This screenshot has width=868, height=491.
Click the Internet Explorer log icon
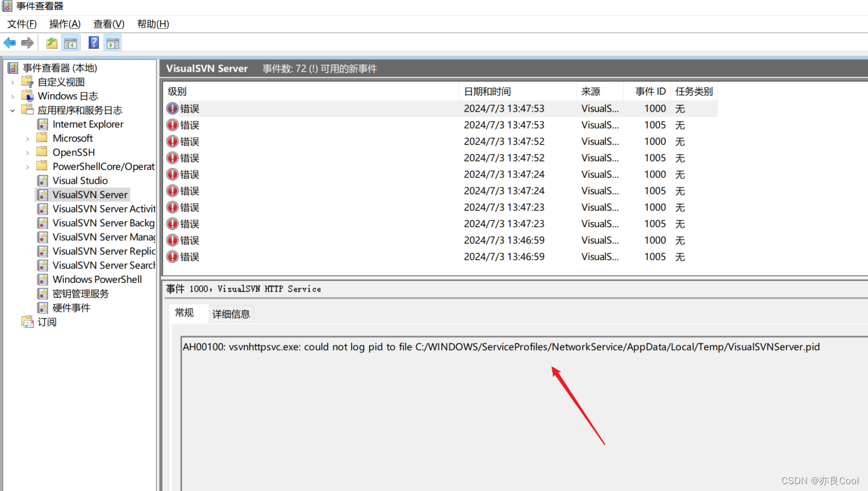pos(43,124)
